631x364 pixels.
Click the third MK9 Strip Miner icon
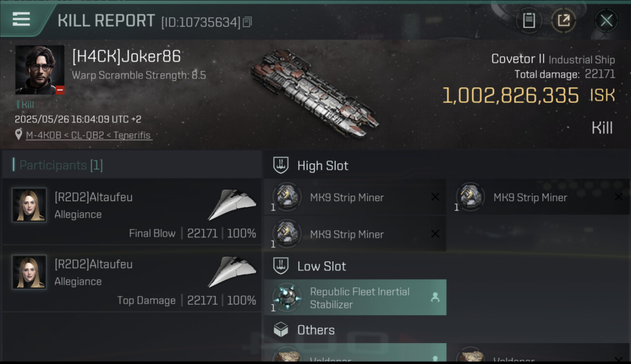pos(287,234)
